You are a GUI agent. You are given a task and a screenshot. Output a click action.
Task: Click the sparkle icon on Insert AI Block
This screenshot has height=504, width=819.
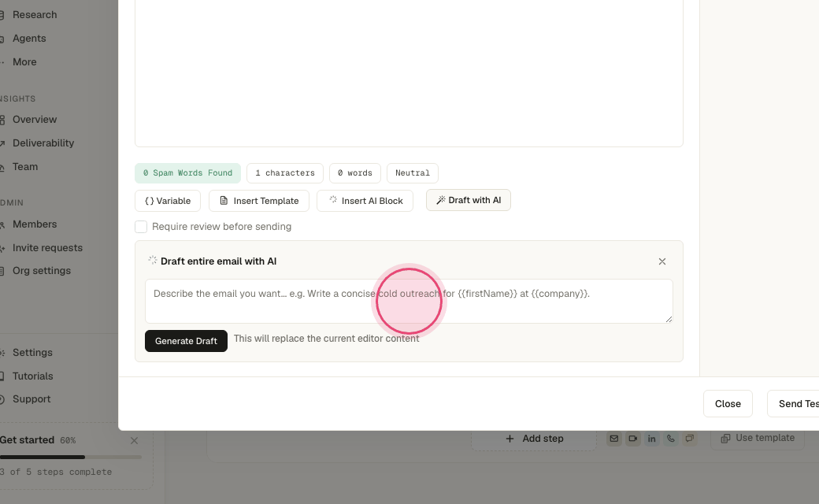pos(332,199)
